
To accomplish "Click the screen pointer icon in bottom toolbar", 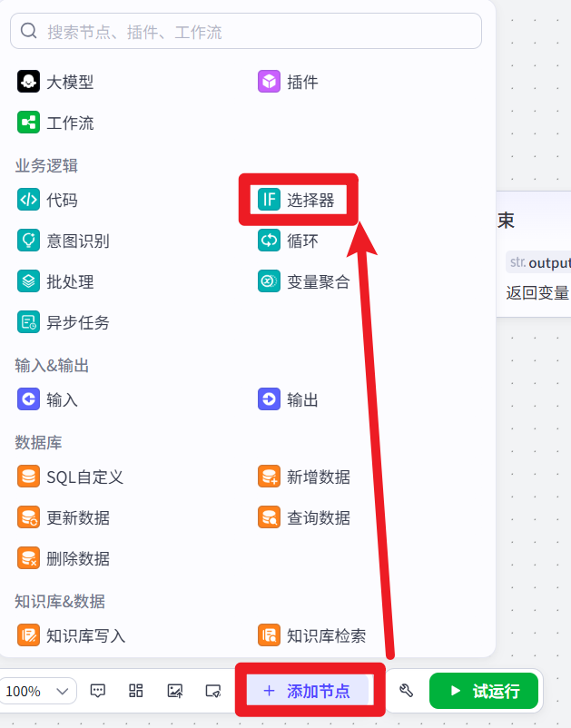I will pyautogui.click(x=213, y=691).
